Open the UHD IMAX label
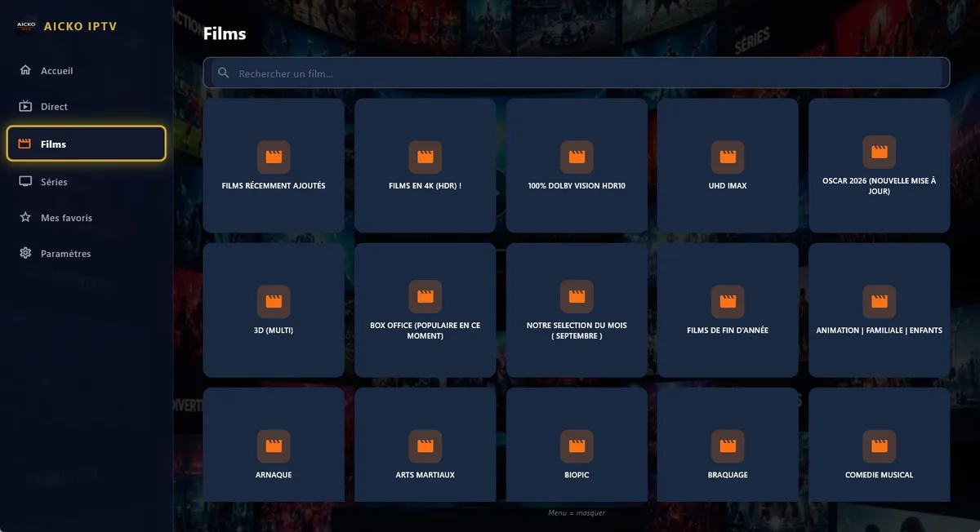The width and height of the screenshot is (980, 532). (728, 186)
